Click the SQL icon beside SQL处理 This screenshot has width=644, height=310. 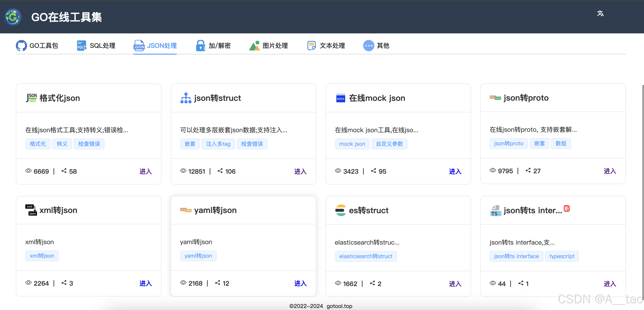click(82, 46)
